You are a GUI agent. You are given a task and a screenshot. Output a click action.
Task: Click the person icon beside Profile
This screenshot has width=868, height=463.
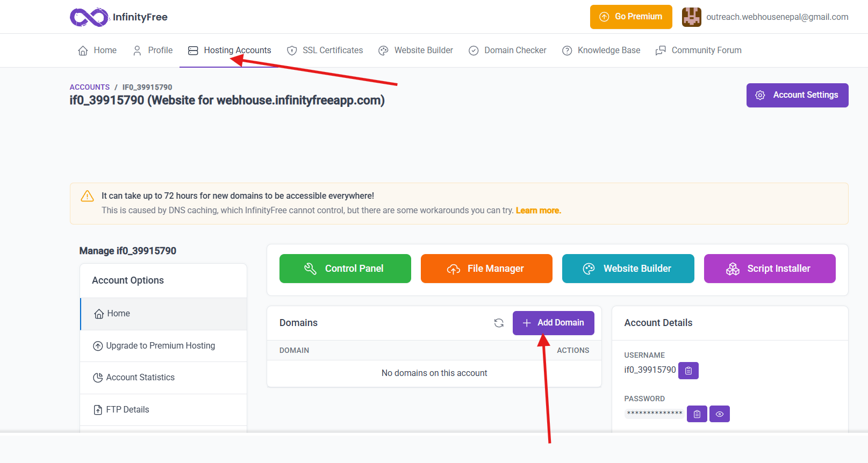pyautogui.click(x=137, y=50)
